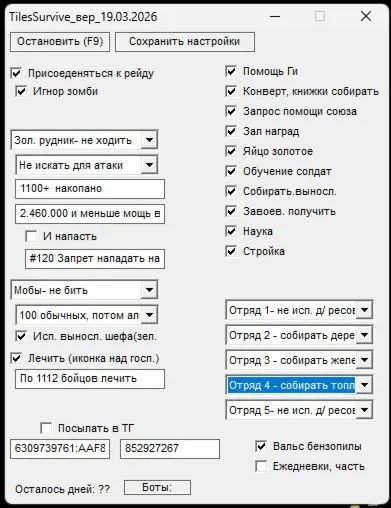Viewport: 391px width, 508px height.
Task: Toggle the Зал наград checkbox
Action: [x=231, y=131]
